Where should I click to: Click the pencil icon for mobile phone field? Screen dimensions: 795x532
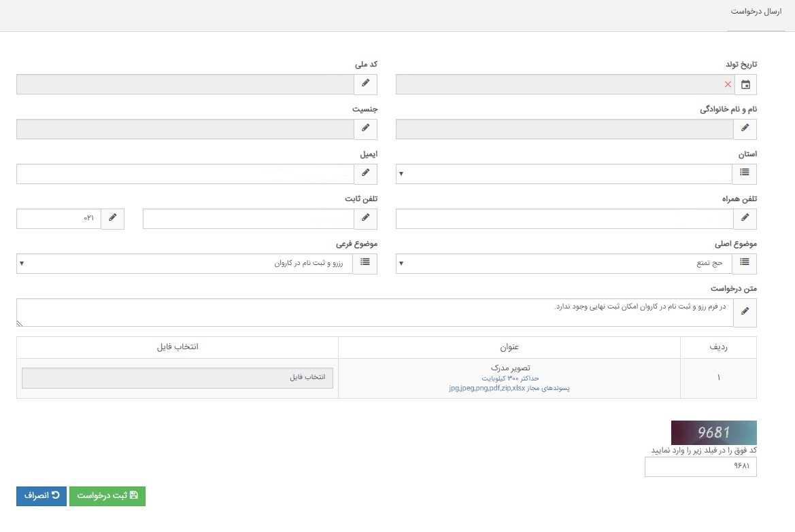(745, 218)
